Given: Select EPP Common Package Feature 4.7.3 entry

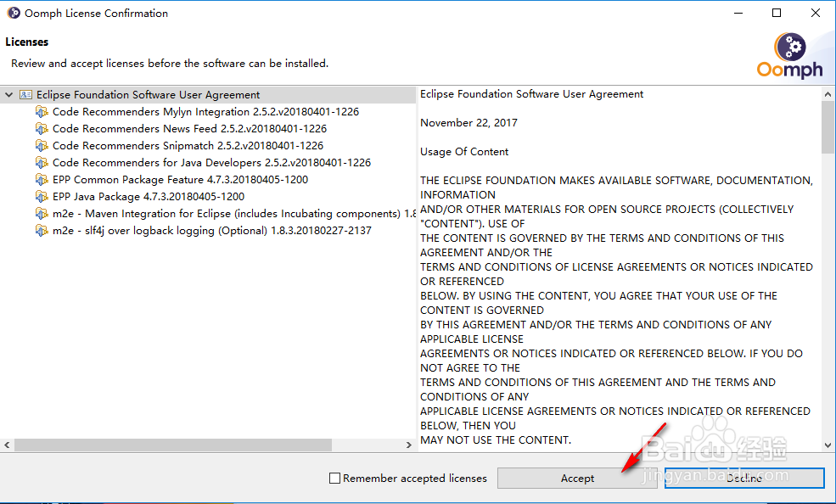Looking at the screenshot, I should click(x=180, y=180).
